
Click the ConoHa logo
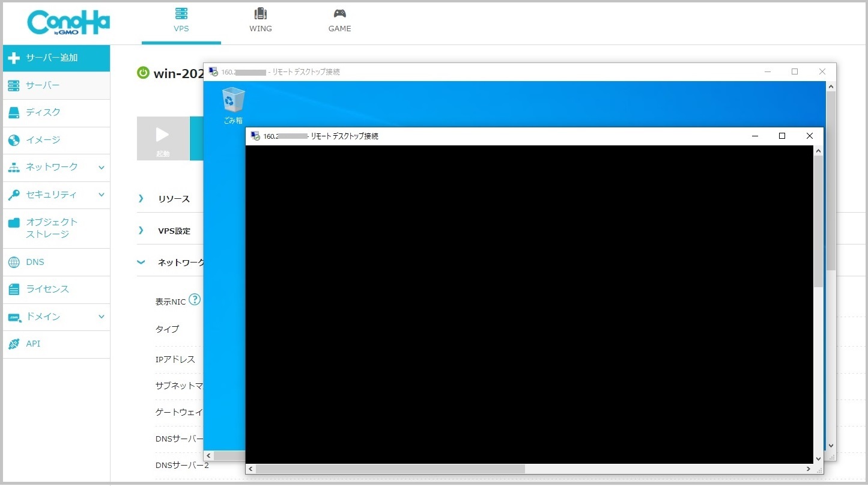[x=68, y=23]
